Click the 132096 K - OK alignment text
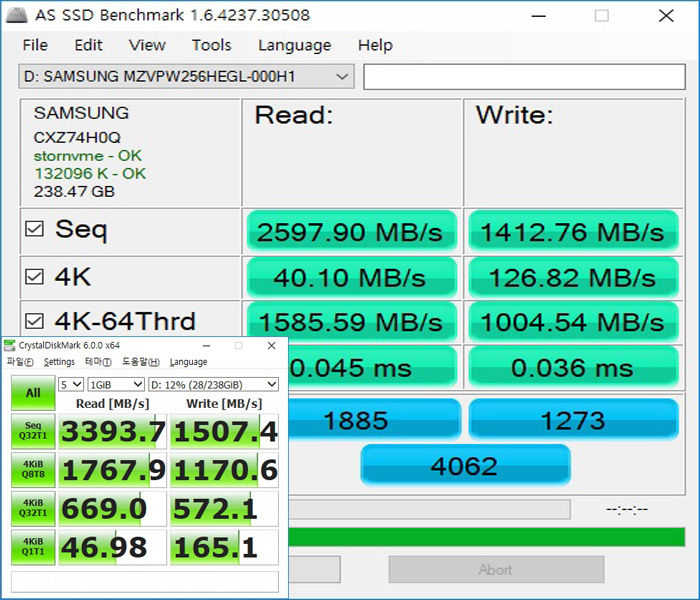700x600 pixels. [90, 174]
